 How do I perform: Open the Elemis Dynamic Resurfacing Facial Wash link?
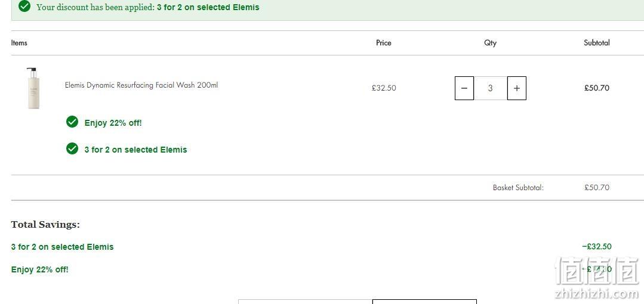tap(141, 85)
